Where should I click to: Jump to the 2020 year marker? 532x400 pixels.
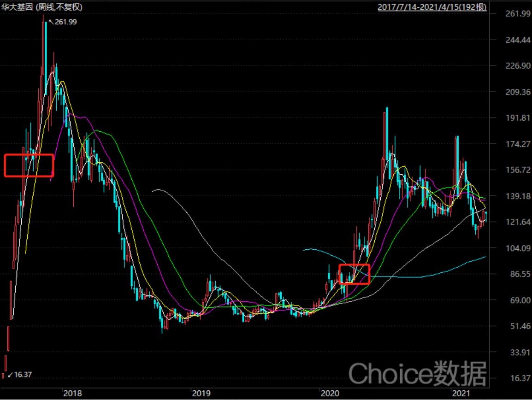(330, 394)
